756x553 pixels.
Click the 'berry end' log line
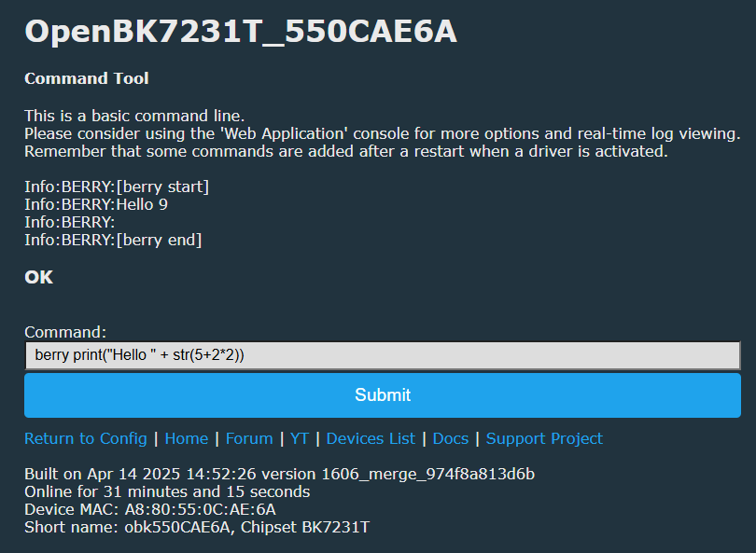113,240
